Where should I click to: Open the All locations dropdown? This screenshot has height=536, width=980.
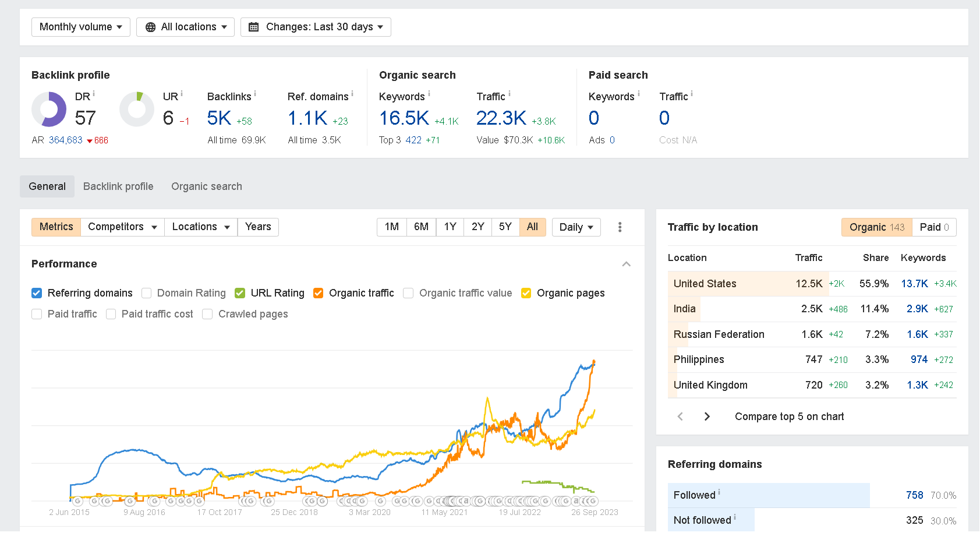185,27
